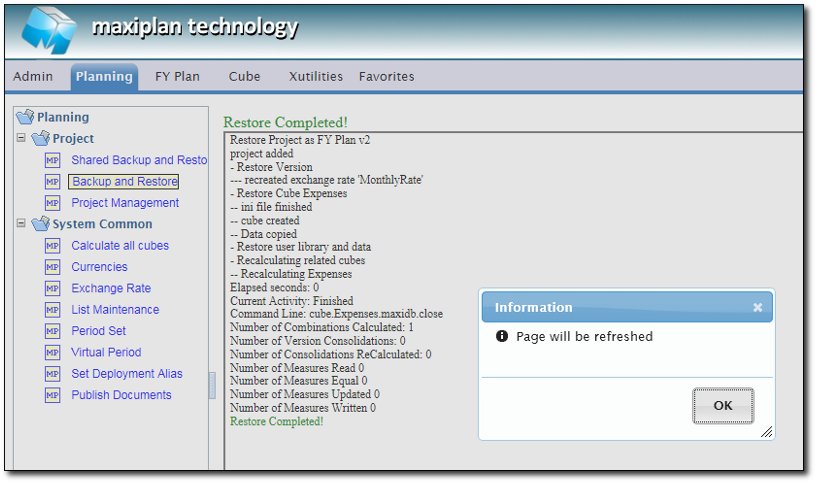Click the MP icon beside Publish Documents
Screen dimensions: 816x483
pos(53,396)
